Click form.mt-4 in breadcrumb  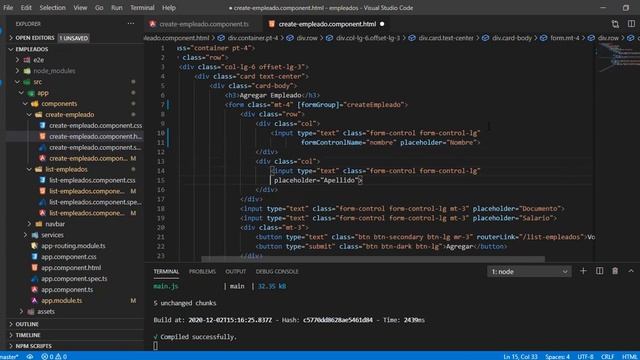[x=564, y=38]
